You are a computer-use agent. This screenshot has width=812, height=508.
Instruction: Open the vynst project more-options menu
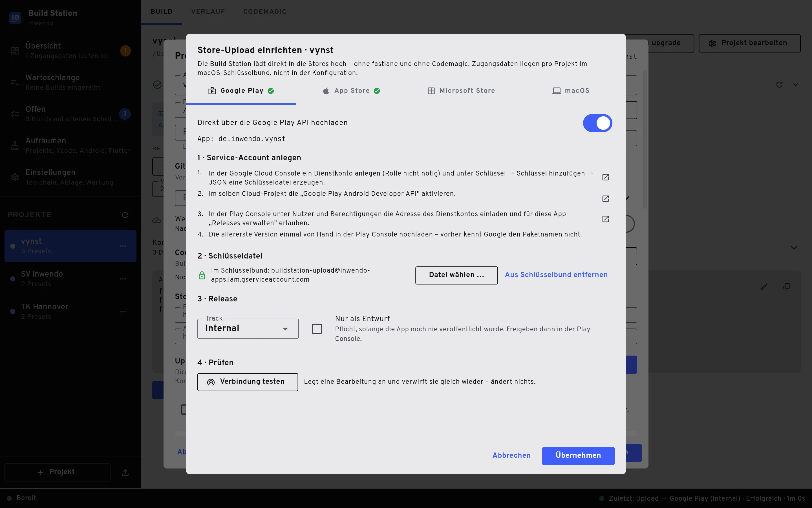tap(123, 246)
